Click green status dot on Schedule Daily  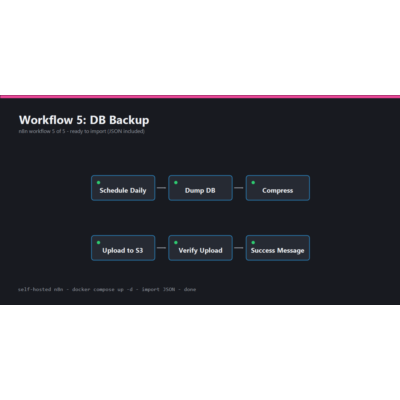tap(98, 182)
